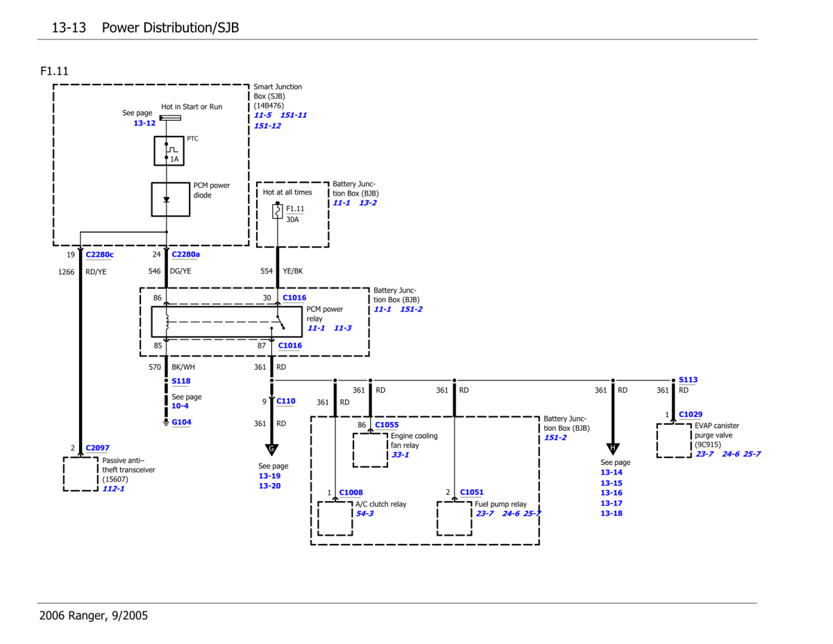Go to page 10-4 link
The width and height of the screenshot is (833, 644).
180,406
